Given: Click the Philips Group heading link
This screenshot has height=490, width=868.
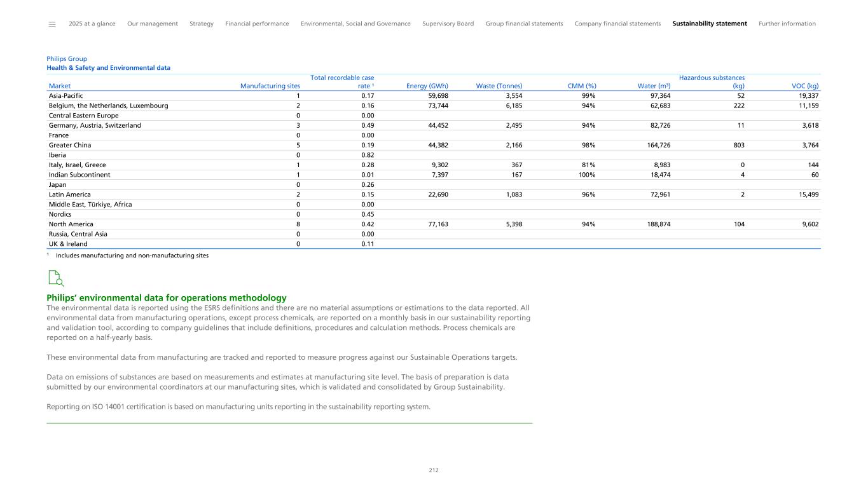Looking at the screenshot, I should click(x=67, y=58).
